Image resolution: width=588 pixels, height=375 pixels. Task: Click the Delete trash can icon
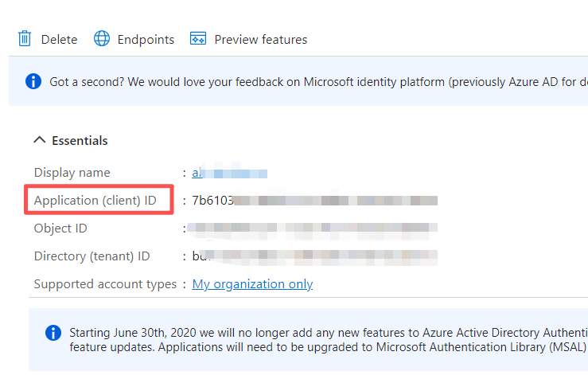tap(25, 39)
